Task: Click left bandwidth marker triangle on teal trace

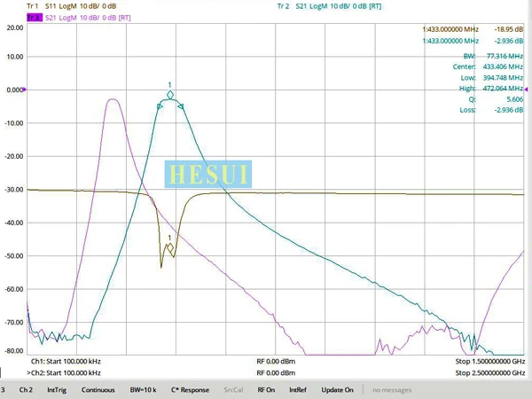Action: (x=160, y=106)
